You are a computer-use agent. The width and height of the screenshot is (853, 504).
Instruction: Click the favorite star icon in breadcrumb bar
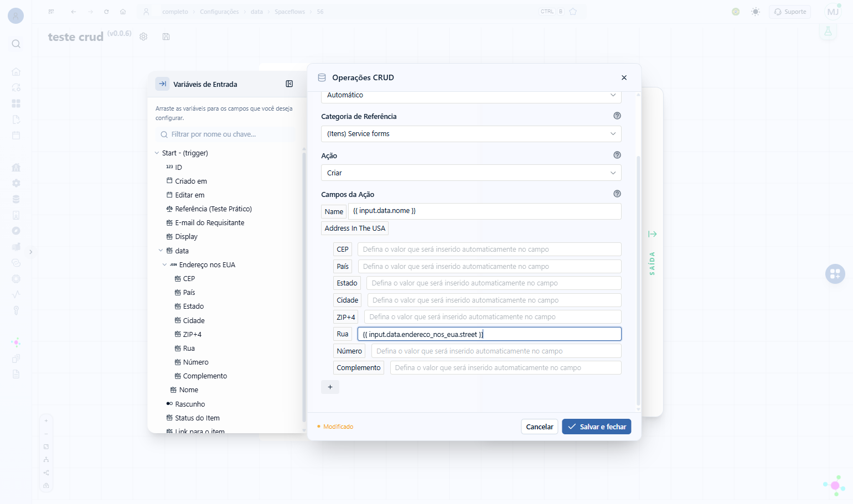pos(573,12)
